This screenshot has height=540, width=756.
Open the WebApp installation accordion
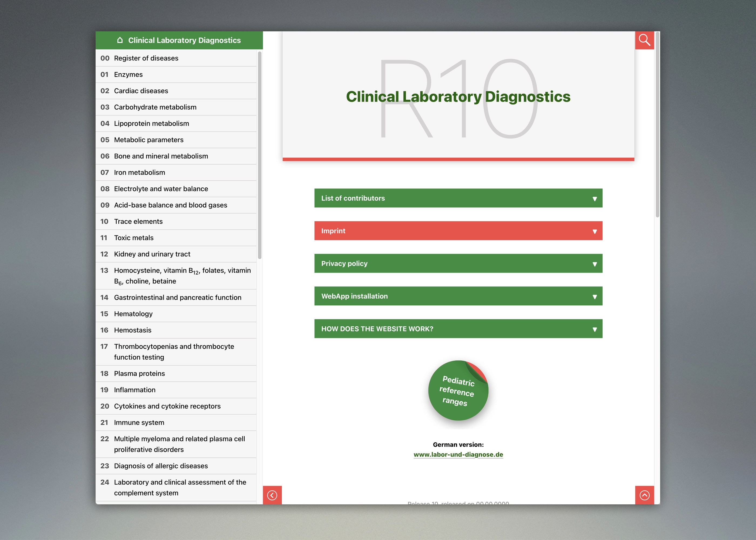coord(458,296)
